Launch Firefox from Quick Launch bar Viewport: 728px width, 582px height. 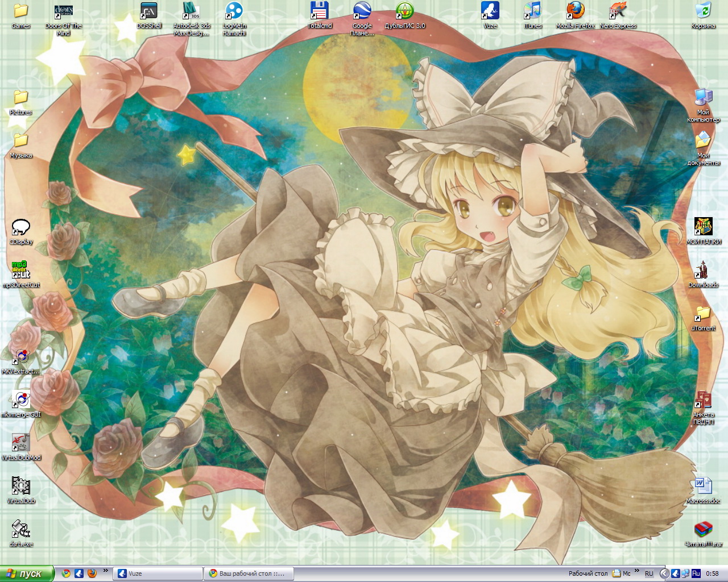pyautogui.click(x=92, y=573)
